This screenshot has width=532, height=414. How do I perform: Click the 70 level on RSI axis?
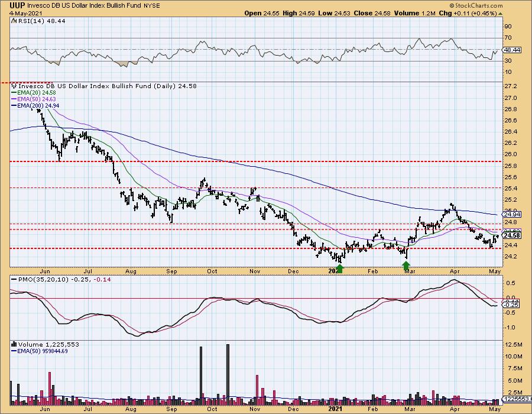pos(508,38)
